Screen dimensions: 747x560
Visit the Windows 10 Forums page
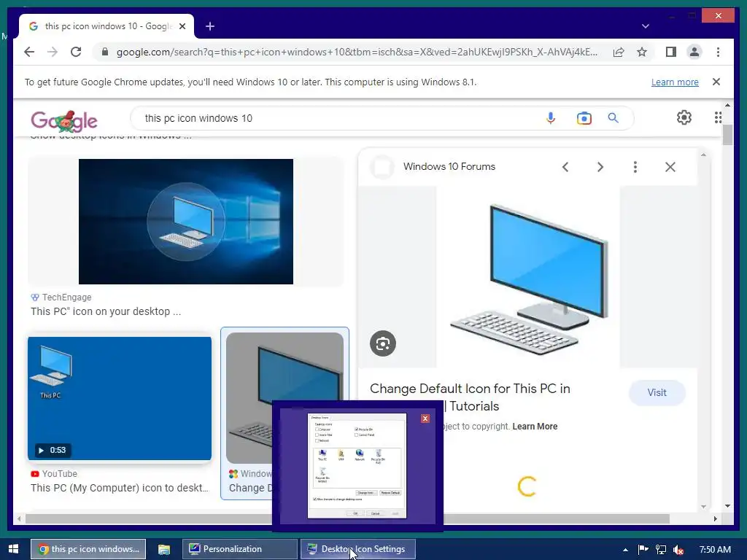tap(657, 393)
